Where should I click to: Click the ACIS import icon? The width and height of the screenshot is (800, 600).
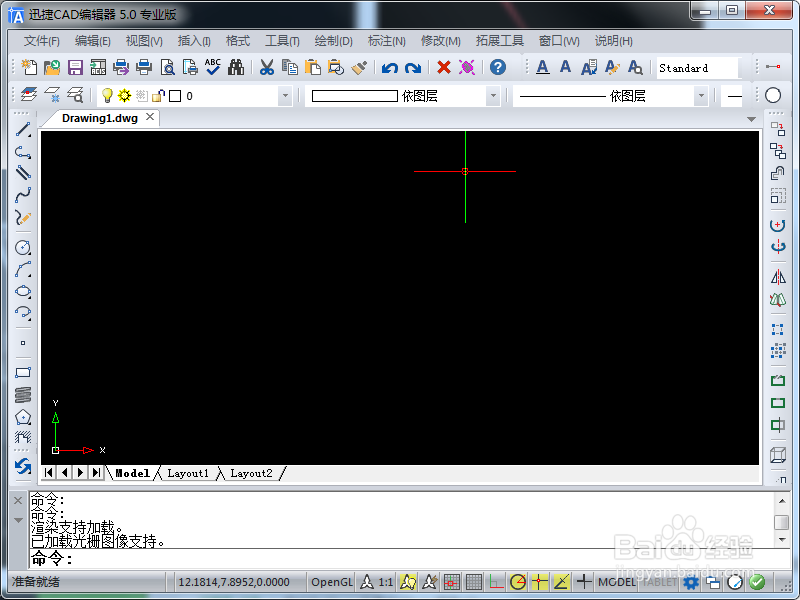[98, 67]
